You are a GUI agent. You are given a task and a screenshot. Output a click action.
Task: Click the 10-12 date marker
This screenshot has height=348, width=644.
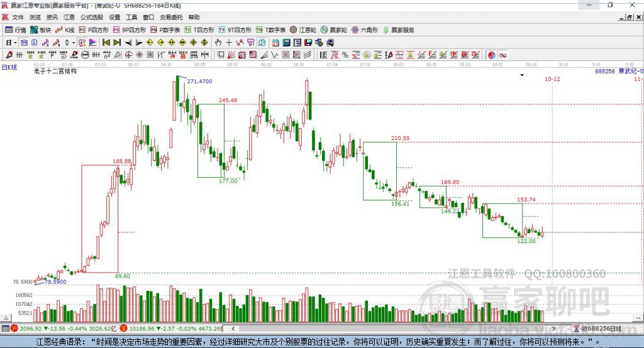coord(552,79)
